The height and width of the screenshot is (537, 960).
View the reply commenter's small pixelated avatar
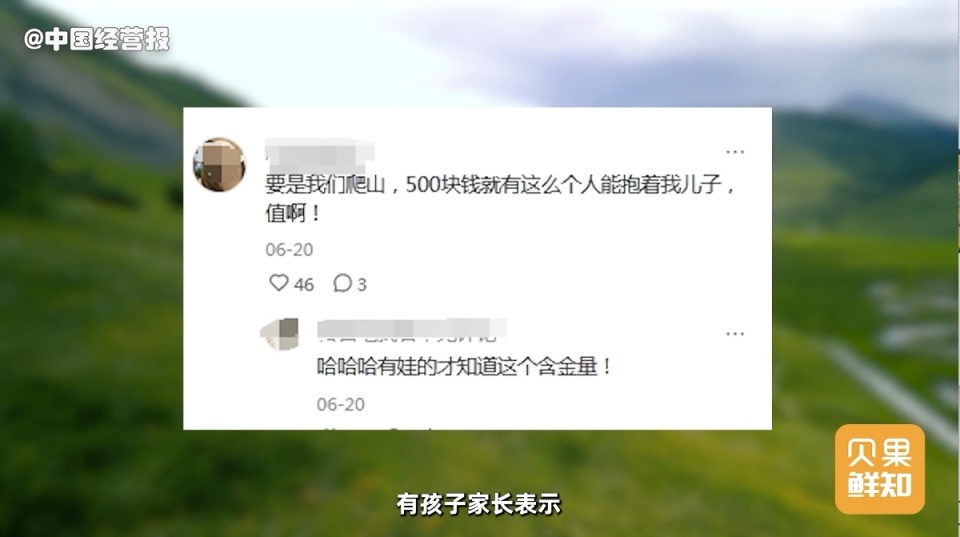[x=280, y=334]
